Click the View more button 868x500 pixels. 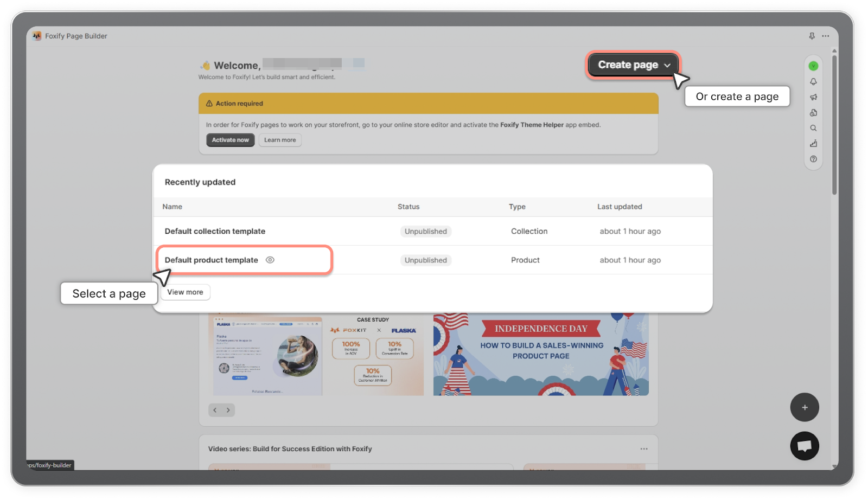tap(185, 292)
